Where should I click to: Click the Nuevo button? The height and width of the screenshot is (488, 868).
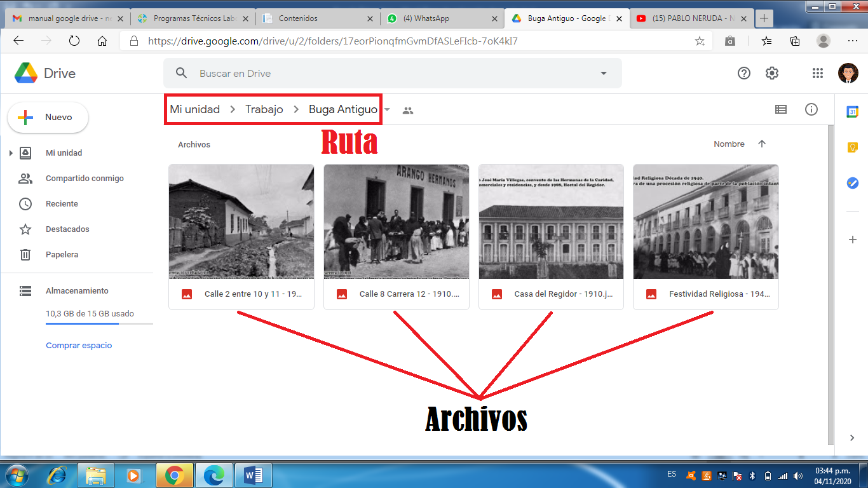48,118
